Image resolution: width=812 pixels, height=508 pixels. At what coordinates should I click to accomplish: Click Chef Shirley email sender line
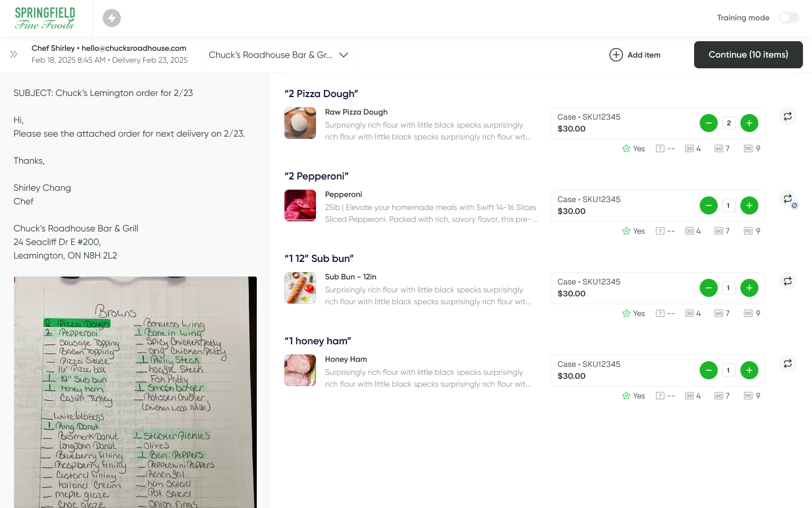pyautogui.click(x=109, y=48)
